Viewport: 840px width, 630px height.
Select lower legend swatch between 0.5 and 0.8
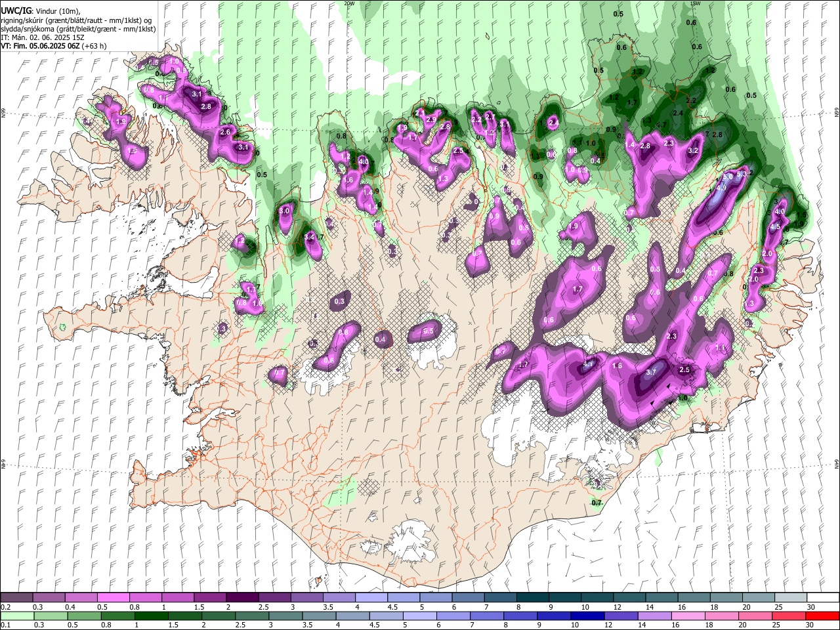[x=84, y=616]
